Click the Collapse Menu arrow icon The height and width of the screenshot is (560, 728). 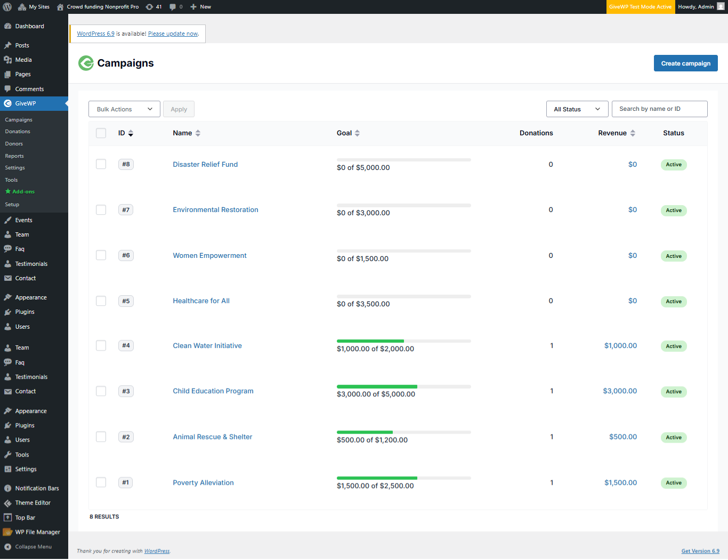(7, 547)
